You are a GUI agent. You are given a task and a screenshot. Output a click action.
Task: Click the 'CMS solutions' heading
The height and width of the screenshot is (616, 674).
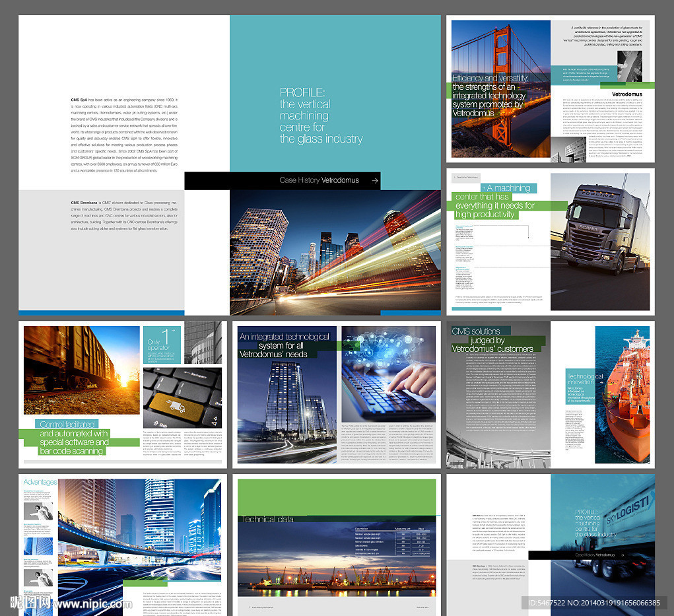[x=476, y=331]
